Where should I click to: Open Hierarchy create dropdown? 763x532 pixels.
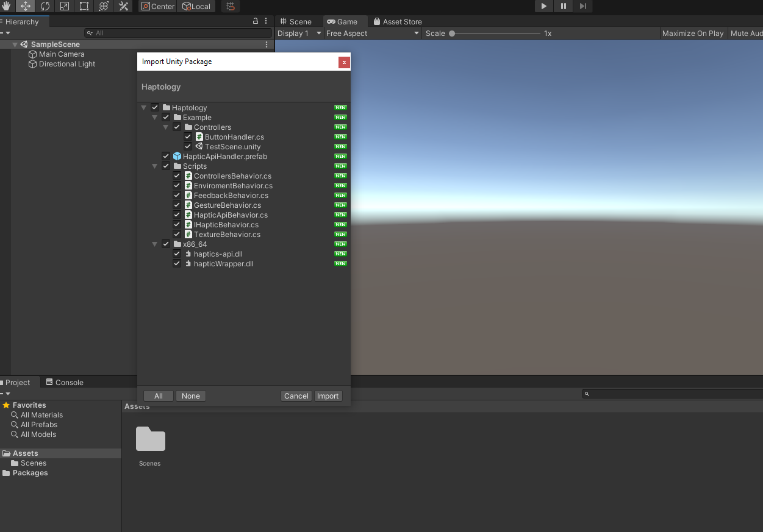pyautogui.click(x=5, y=33)
